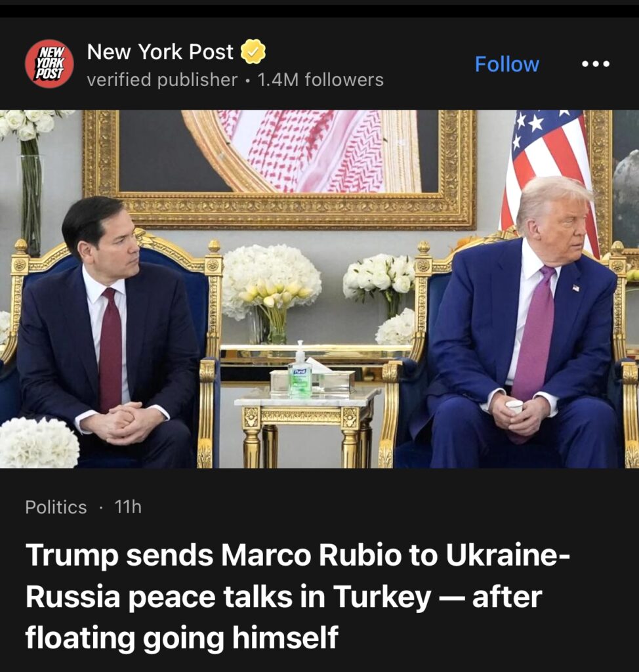Open the New York Post publisher name
Viewport: 639px width, 672px height.
click(x=160, y=52)
